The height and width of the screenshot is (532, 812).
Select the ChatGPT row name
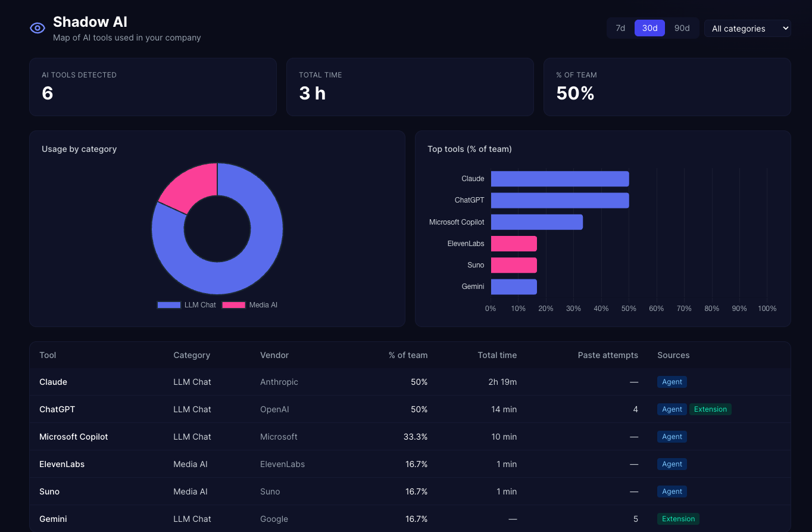[57, 409]
